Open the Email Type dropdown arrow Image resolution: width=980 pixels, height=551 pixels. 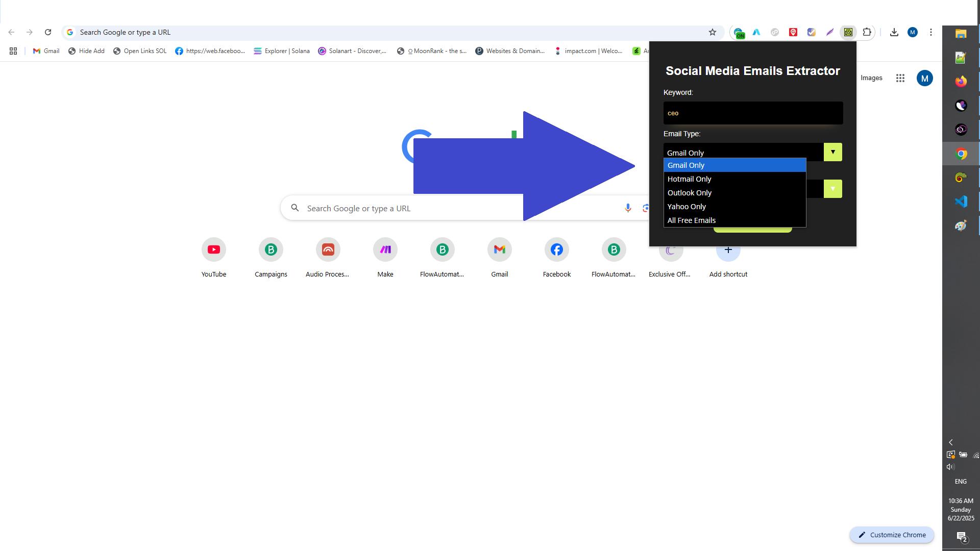tap(832, 152)
